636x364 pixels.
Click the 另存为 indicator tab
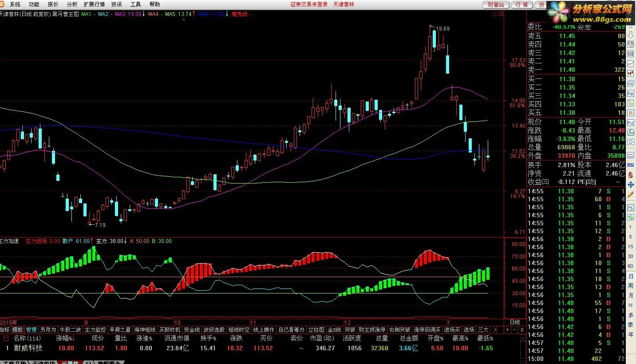48,330
